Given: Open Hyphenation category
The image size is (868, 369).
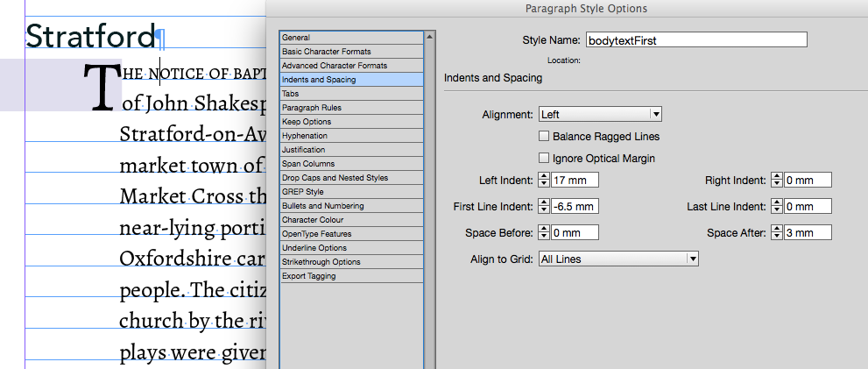Looking at the screenshot, I should click(x=352, y=136).
